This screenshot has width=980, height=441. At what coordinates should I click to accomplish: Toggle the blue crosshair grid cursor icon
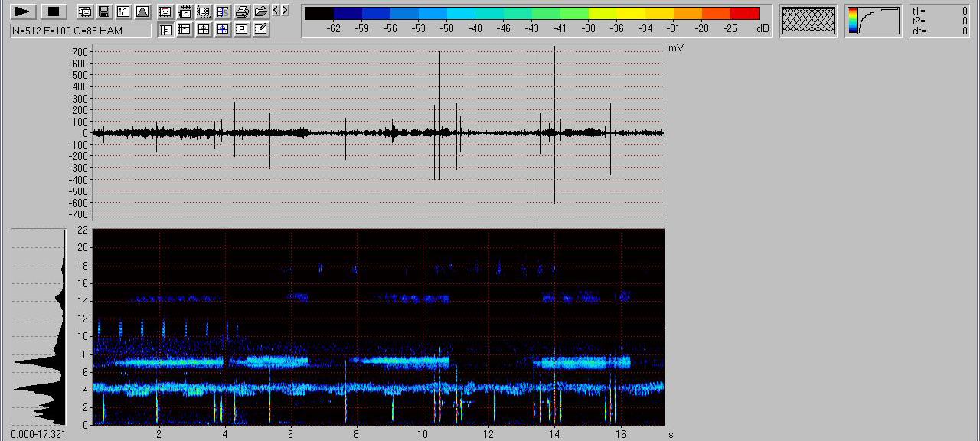tap(223, 29)
